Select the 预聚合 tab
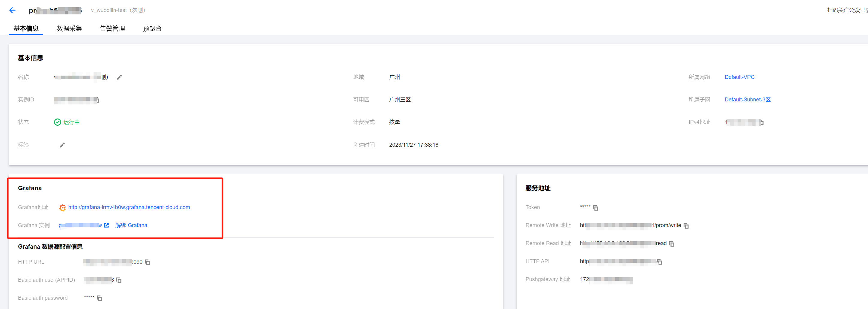The width and height of the screenshot is (868, 309). pyautogui.click(x=152, y=28)
